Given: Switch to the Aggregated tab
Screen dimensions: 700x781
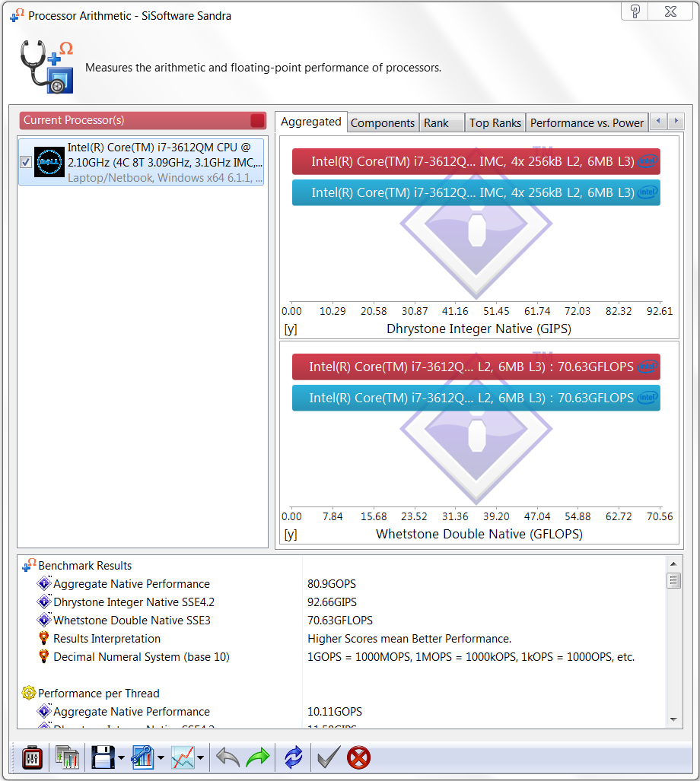Looking at the screenshot, I should coord(311,122).
